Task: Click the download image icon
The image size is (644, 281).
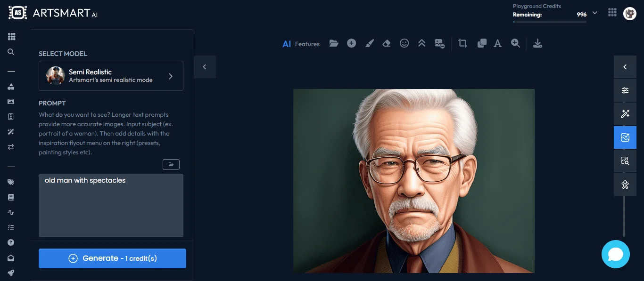Action: pyautogui.click(x=537, y=43)
